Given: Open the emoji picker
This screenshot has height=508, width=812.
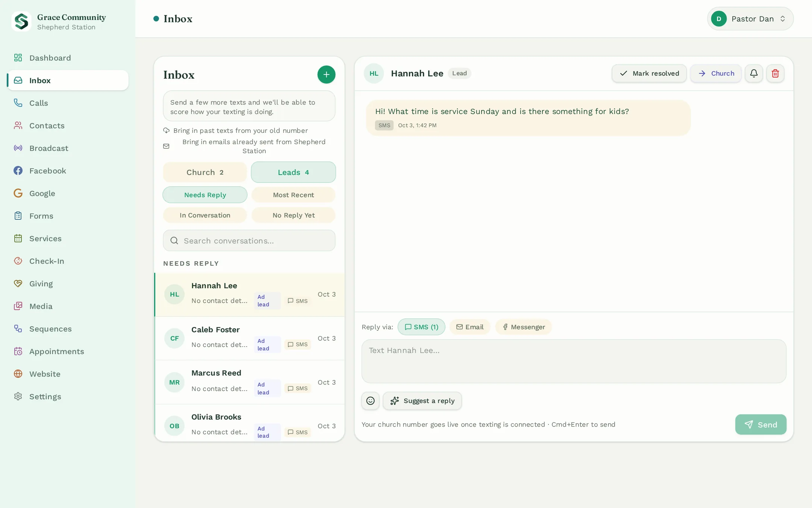Looking at the screenshot, I should pos(370,401).
